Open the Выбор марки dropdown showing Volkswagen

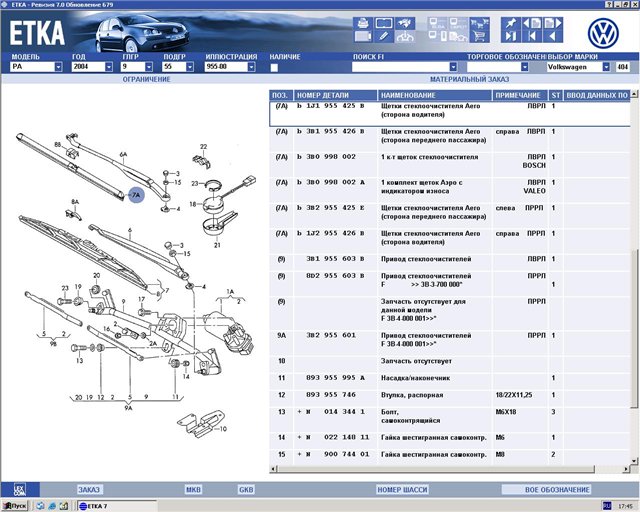pyautogui.click(x=606, y=67)
